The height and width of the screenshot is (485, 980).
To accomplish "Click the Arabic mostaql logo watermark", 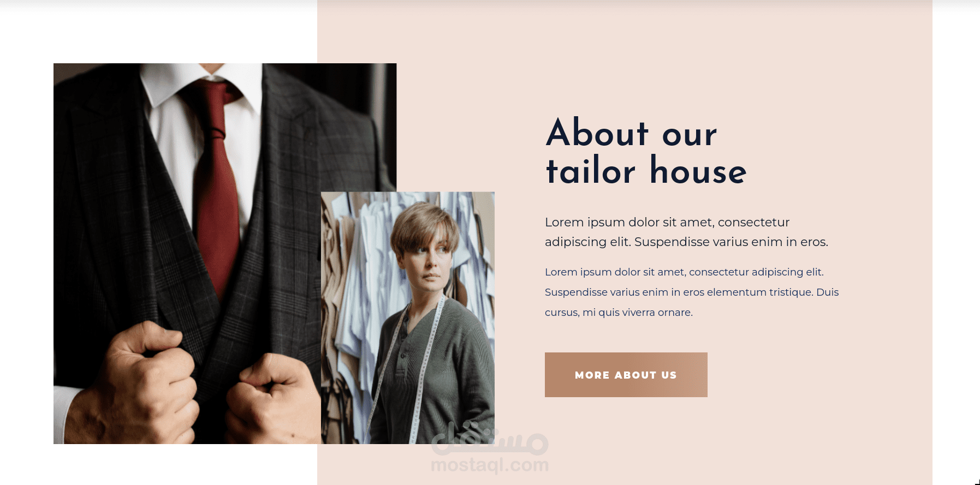I will 490,440.
